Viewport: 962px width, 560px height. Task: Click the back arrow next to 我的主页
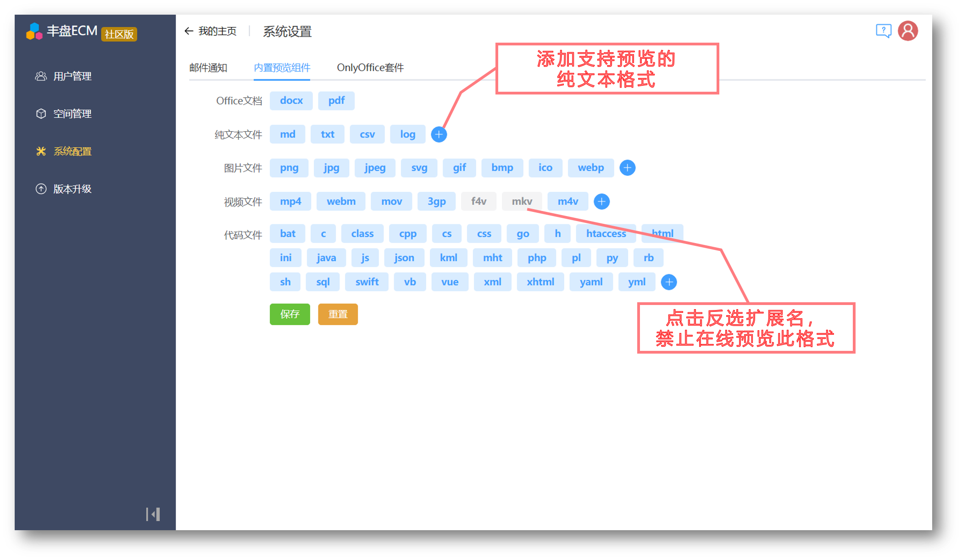click(189, 31)
